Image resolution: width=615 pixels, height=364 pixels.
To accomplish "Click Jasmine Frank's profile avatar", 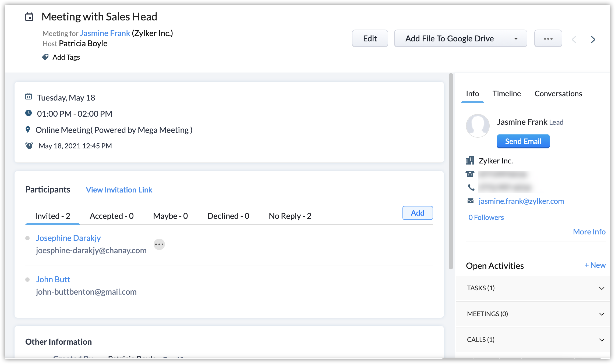I will pos(478,126).
